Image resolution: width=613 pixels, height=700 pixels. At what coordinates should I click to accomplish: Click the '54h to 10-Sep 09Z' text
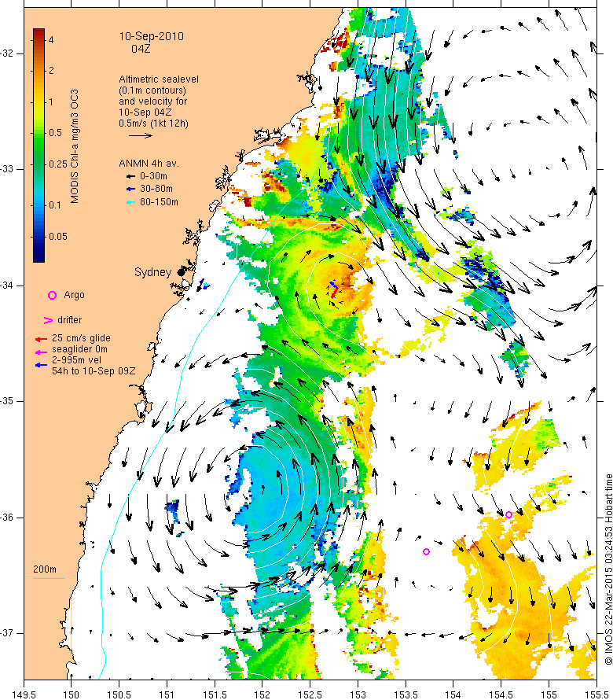point(94,371)
